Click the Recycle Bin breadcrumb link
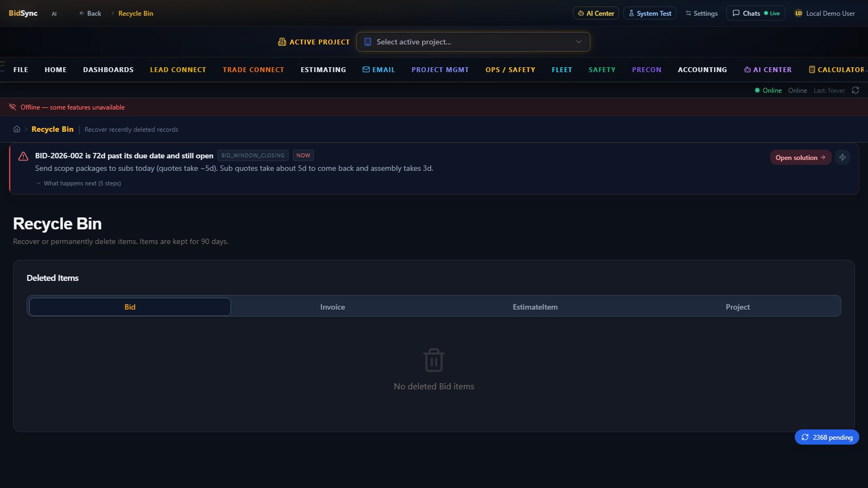 (x=53, y=129)
